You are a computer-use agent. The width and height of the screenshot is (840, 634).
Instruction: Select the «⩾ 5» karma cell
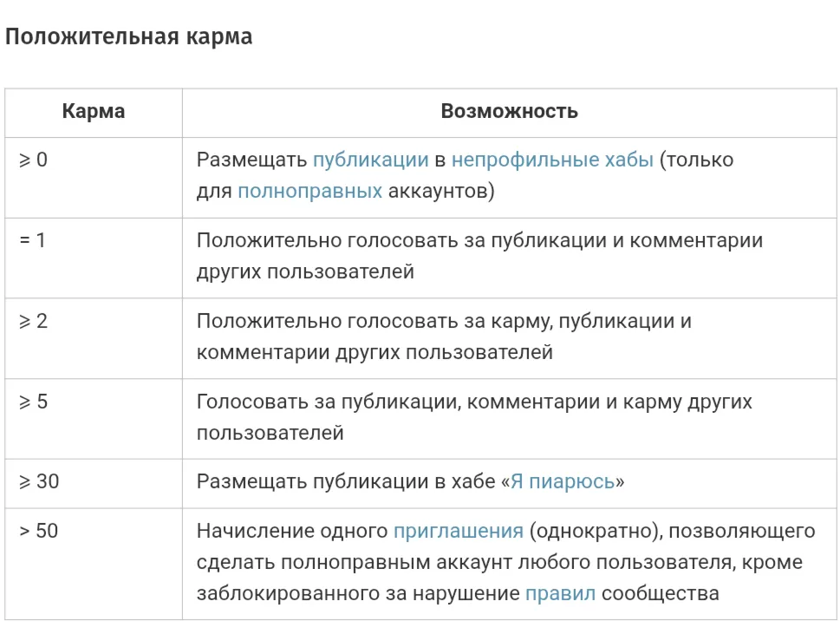34,402
